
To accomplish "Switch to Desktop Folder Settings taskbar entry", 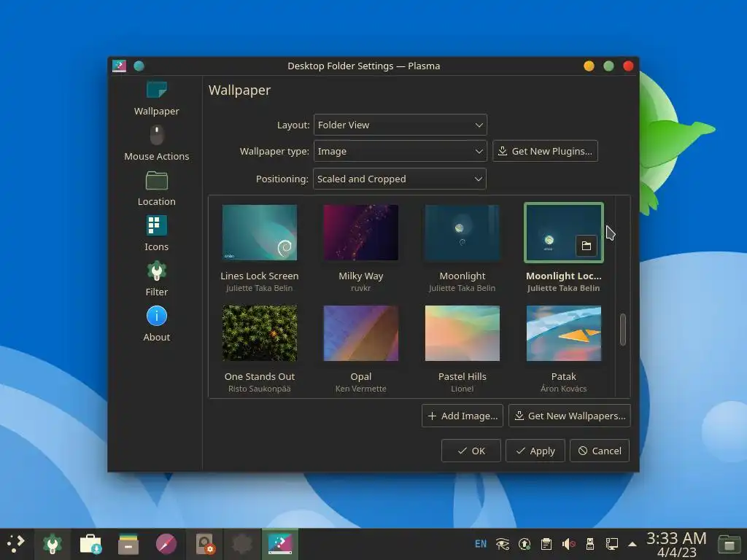I will pos(280,544).
